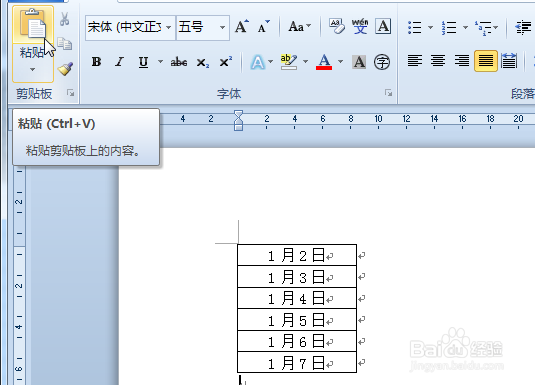Click the Character Border icon

tap(383, 26)
